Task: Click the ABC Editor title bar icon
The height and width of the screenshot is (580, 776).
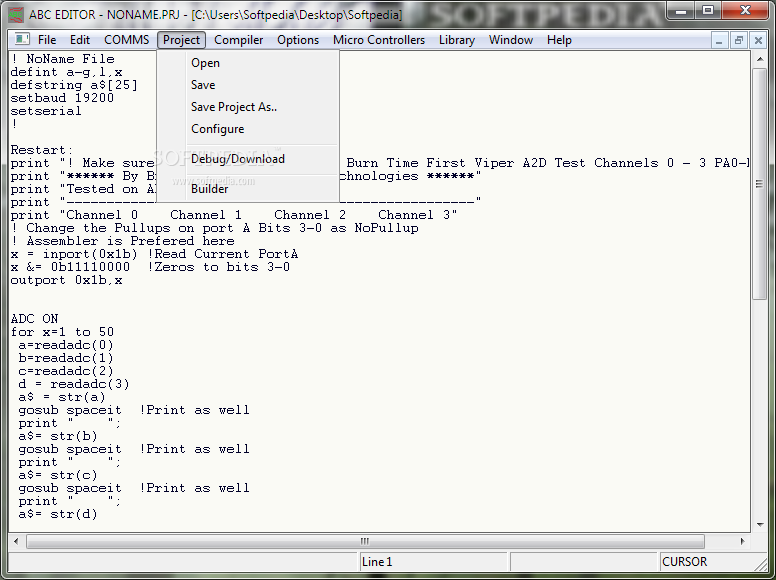Action: pos(16,14)
